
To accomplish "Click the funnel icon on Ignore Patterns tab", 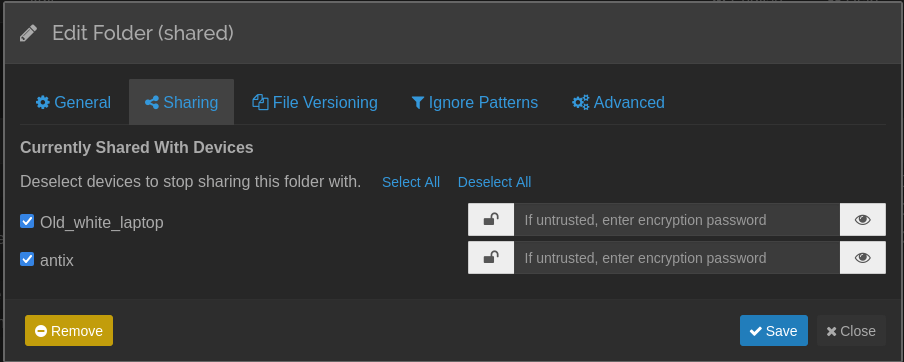I will tap(418, 103).
